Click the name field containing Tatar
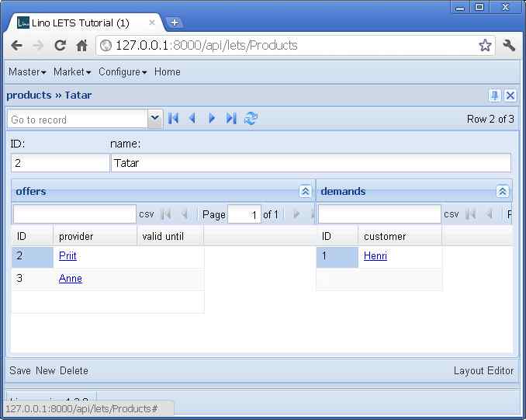The height and width of the screenshot is (420, 526). [311, 163]
